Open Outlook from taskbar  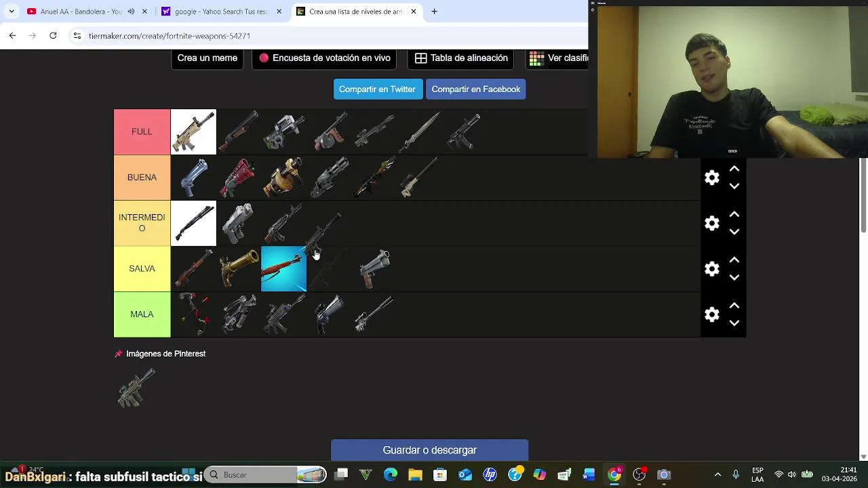click(465, 475)
